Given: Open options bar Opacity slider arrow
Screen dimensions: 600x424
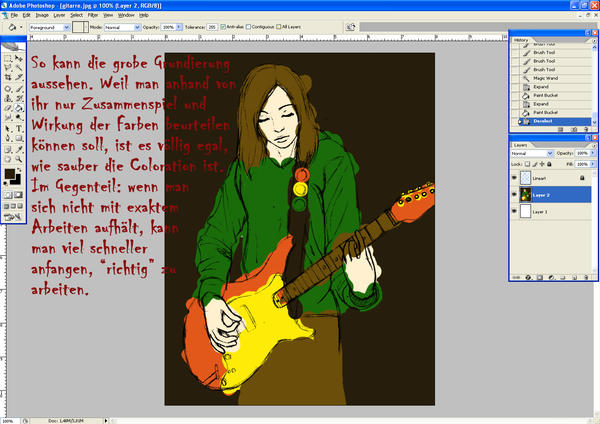Looking at the screenshot, I should (178, 27).
